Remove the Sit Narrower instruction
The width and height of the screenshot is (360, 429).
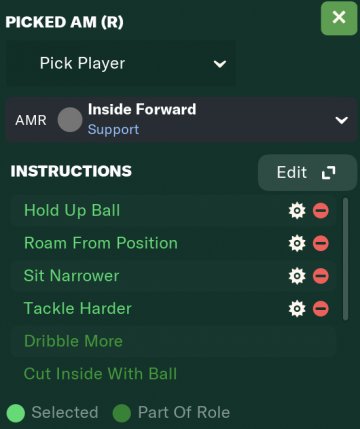click(x=321, y=276)
